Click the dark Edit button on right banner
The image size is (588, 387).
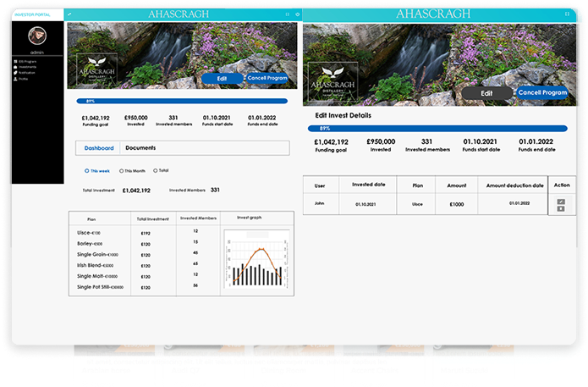(486, 93)
